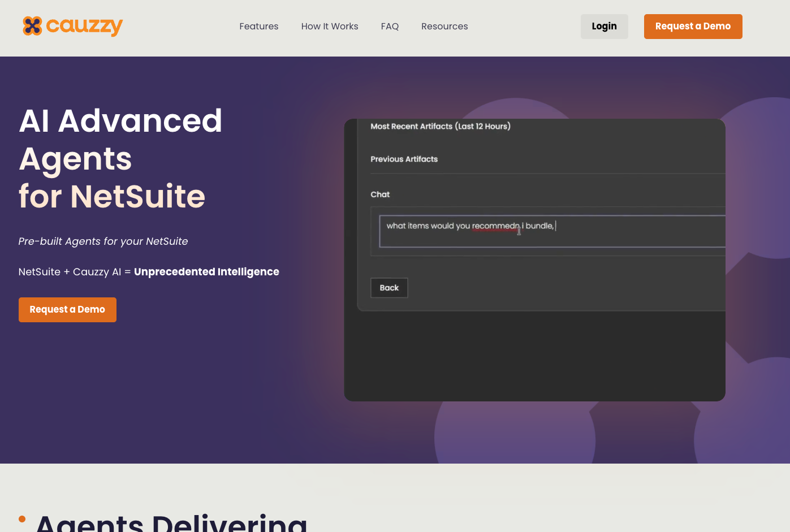790x532 pixels.
Task: Click 'Pre-built Agents for your NetSuite' text
Action: [x=103, y=241]
